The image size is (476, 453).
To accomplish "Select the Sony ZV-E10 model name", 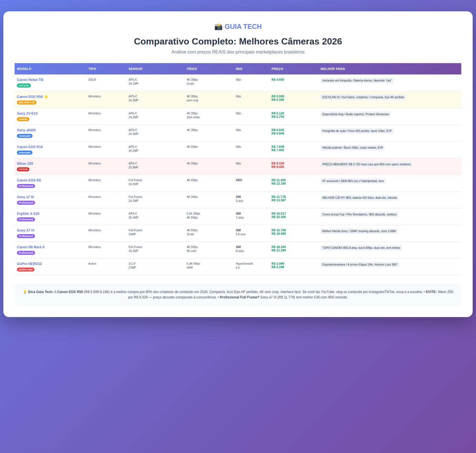I will [27, 113].
